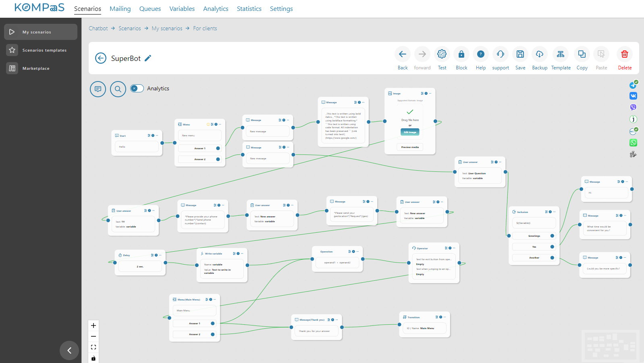
Task: Select the VK channel icon
Action: pyautogui.click(x=633, y=96)
